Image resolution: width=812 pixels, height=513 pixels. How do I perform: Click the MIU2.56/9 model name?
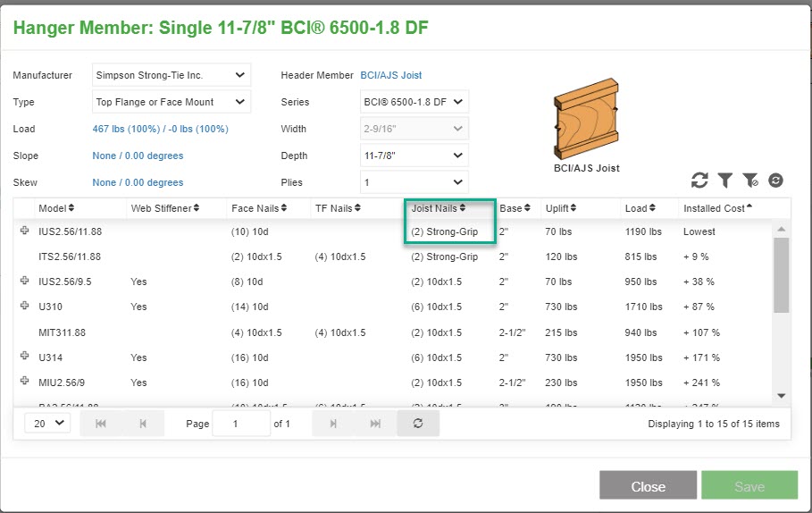[x=62, y=383]
